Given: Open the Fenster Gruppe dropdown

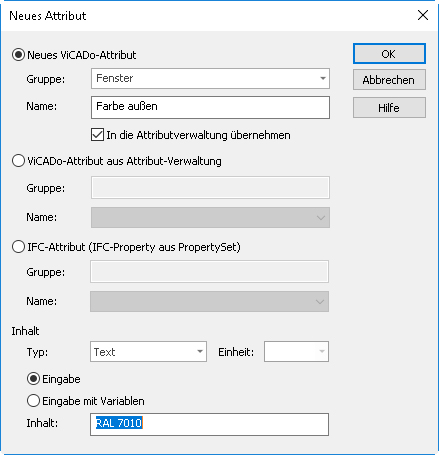Looking at the screenshot, I should tap(210, 79).
